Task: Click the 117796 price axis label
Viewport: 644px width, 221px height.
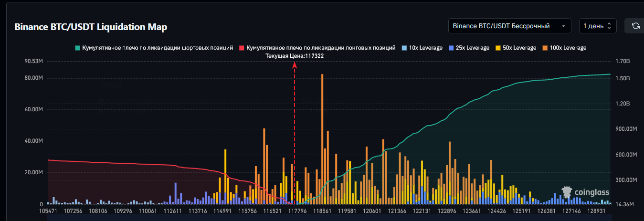Action: pyautogui.click(x=298, y=210)
